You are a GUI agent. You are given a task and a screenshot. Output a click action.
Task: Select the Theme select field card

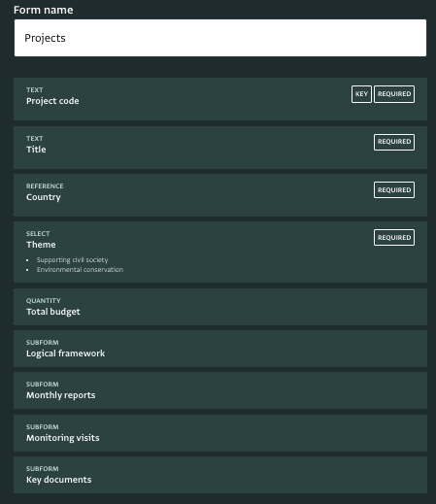220,252
